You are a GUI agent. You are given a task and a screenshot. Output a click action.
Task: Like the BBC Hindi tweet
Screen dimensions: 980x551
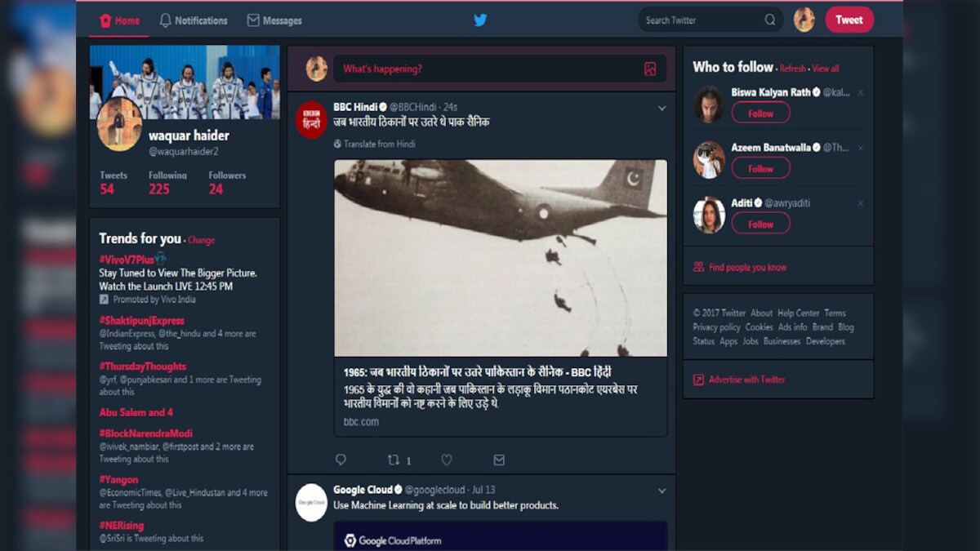point(446,460)
